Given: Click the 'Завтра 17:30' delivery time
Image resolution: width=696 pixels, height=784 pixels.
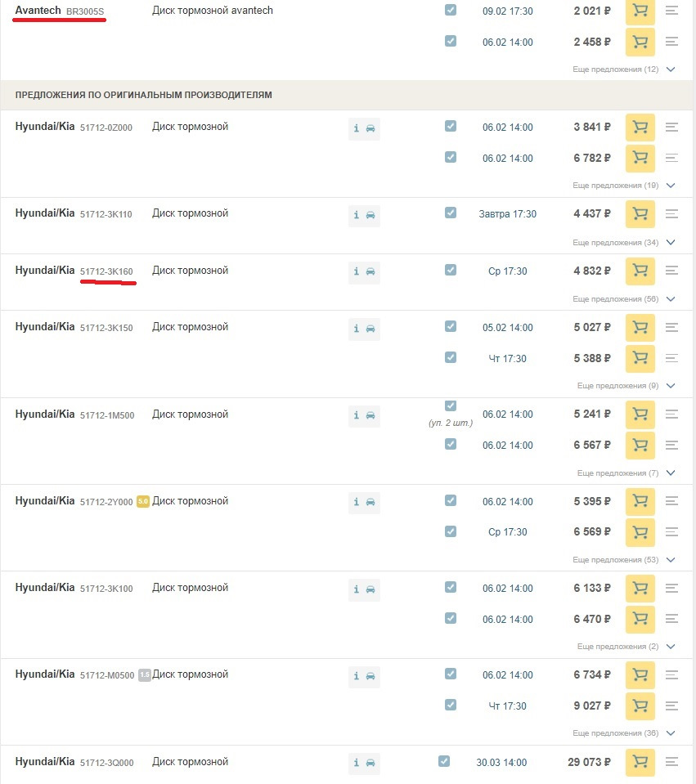Looking at the screenshot, I should pyautogui.click(x=507, y=214).
